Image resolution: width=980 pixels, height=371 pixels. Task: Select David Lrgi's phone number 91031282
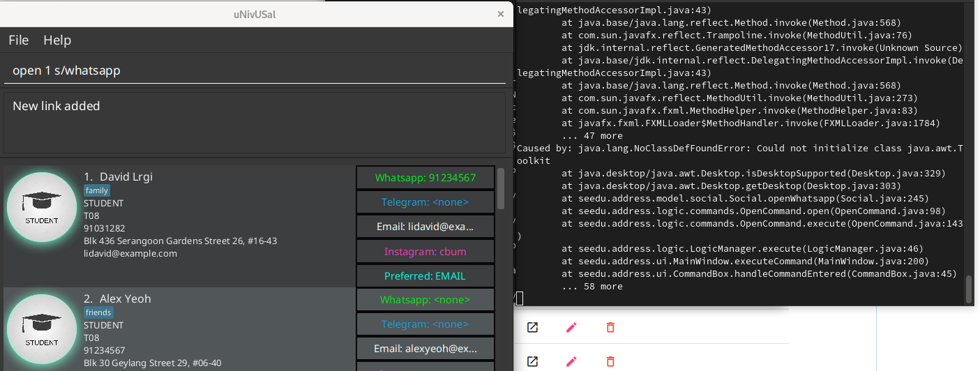[x=105, y=228]
